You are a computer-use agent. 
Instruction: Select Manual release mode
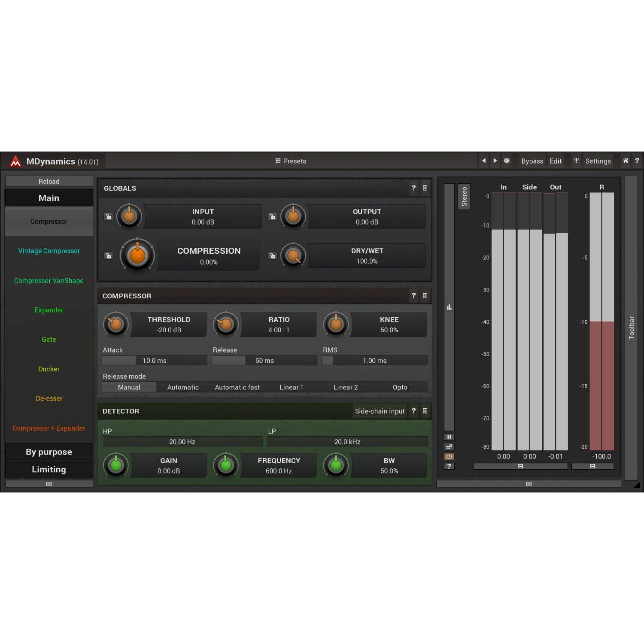click(x=129, y=387)
